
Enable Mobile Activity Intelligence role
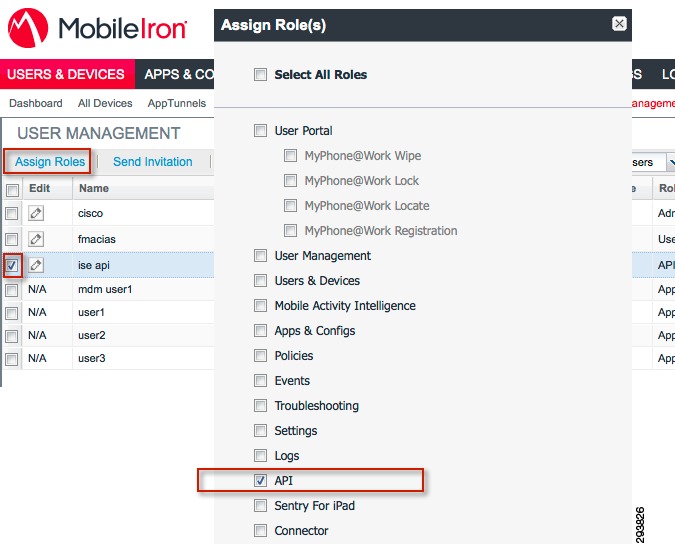[x=260, y=305]
